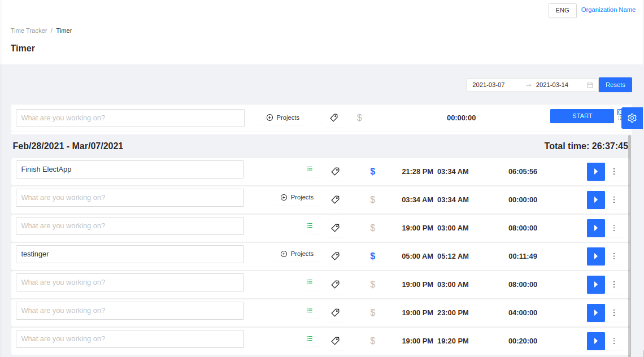Click the Total time 26:37:45 label

coord(586,146)
